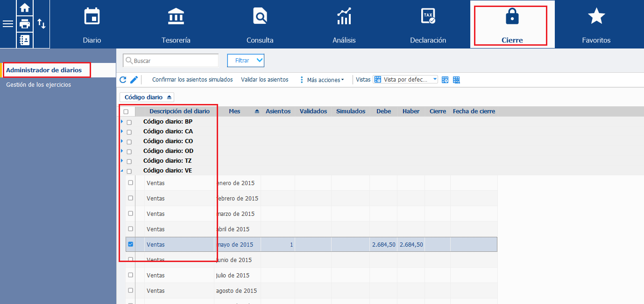Click the Análisis chart icon
This screenshot has height=304, width=644.
[344, 16]
